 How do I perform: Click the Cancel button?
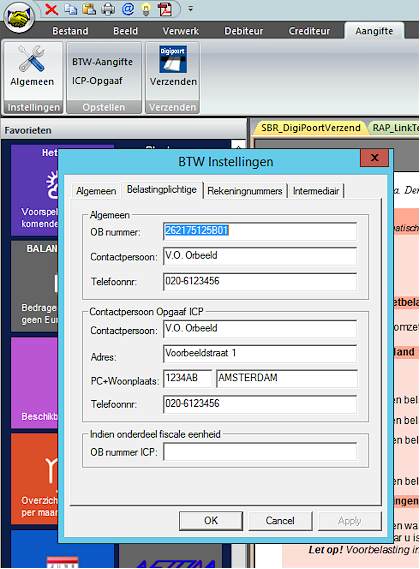tap(280, 520)
